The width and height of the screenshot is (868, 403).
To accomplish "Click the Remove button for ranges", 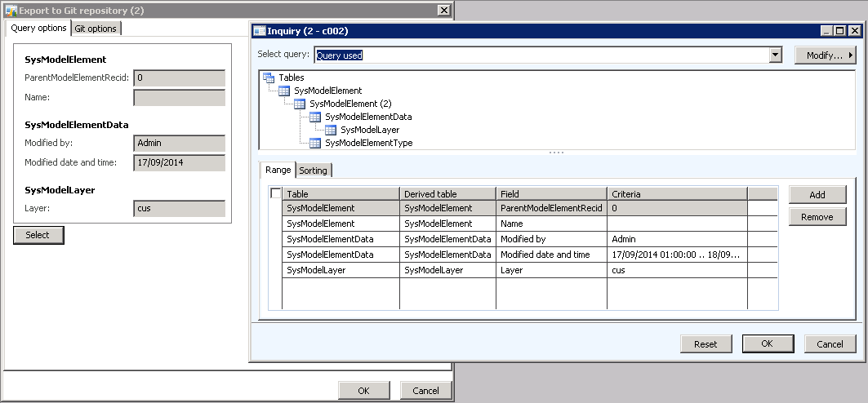I will [817, 217].
